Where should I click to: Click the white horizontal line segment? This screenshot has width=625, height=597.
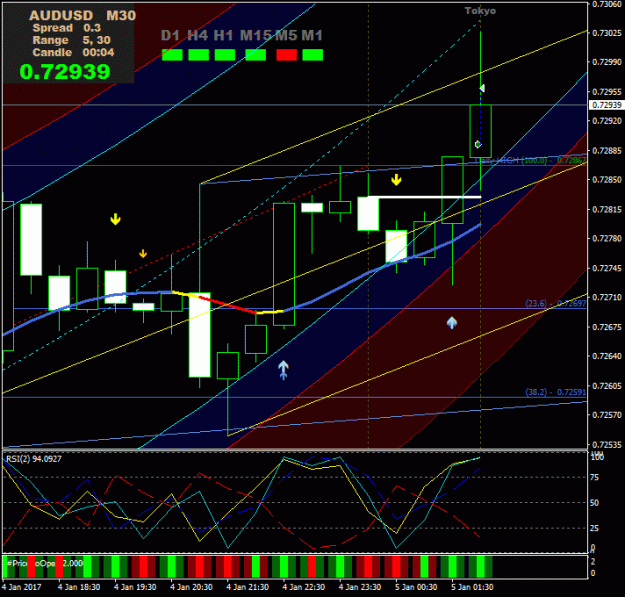[x=425, y=197]
